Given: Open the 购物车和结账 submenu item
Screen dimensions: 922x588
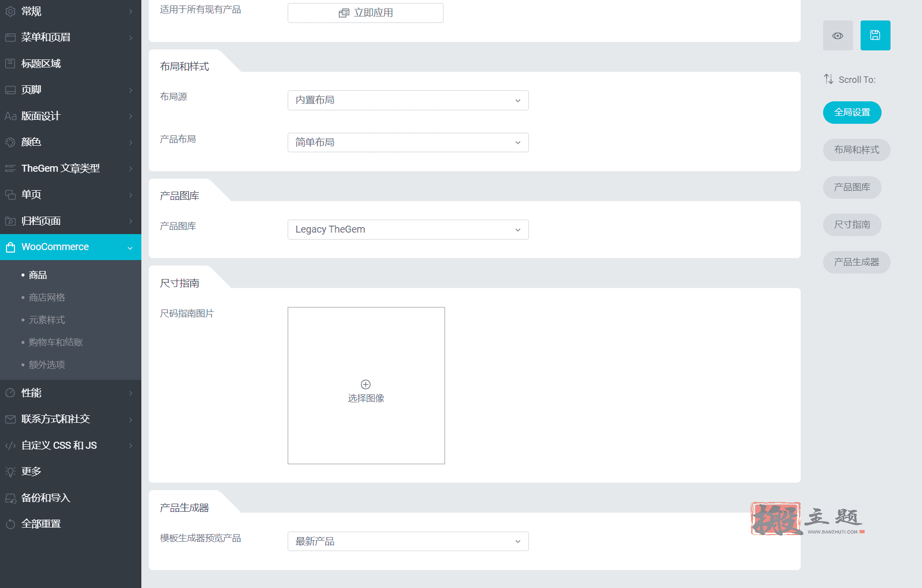Looking at the screenshot, I should (56, 342).
